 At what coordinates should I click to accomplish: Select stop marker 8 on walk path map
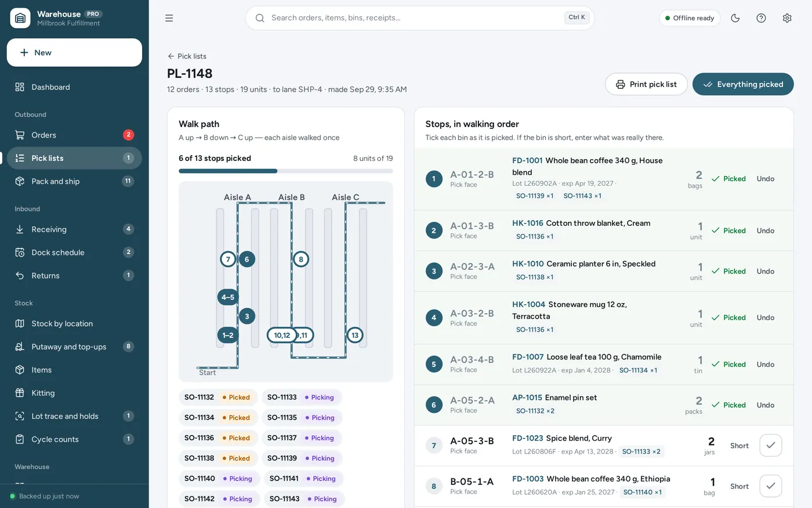[x=300, y=259]
